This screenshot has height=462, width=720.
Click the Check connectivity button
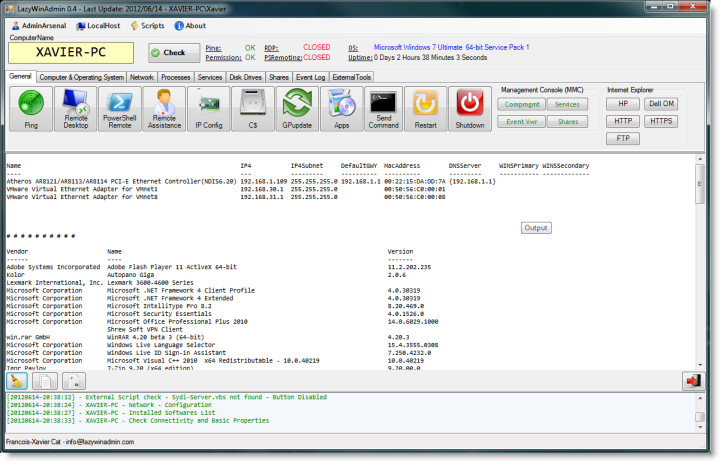coord(174,53)
